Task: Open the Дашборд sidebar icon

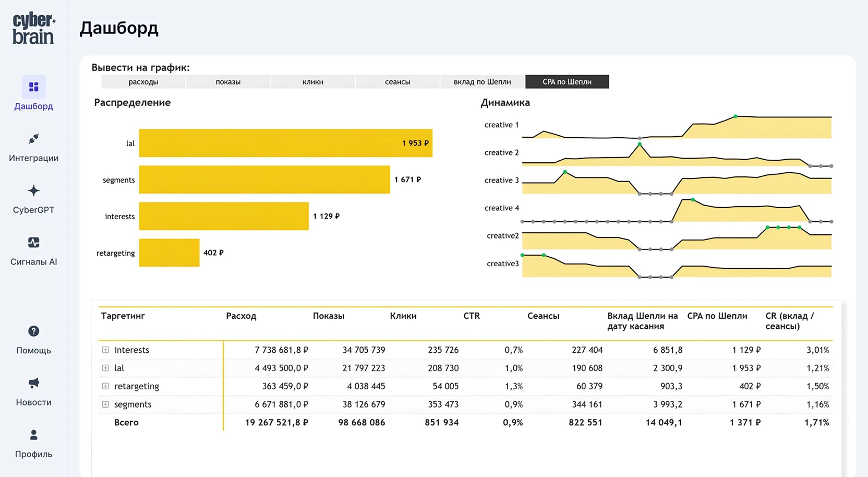Action: 33,87
